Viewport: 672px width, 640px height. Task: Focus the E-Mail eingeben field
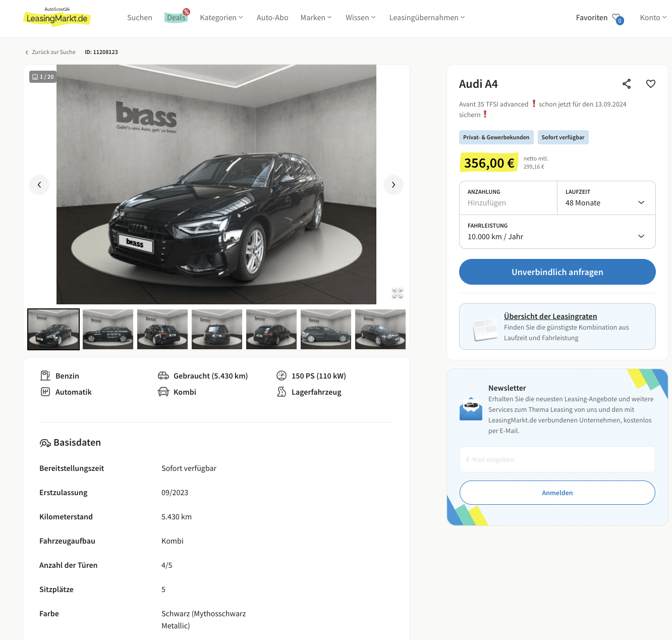click(557, 459)
